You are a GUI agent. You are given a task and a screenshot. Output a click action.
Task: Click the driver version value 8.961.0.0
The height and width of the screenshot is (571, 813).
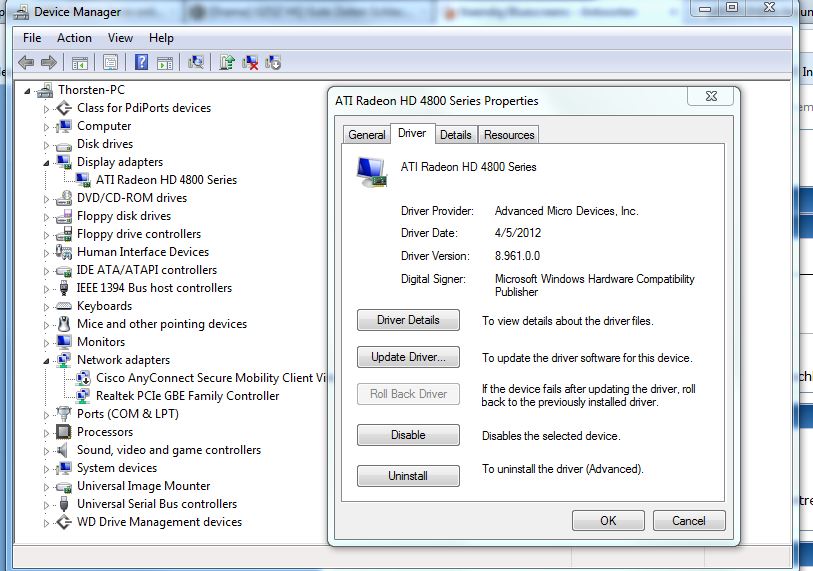(517, 256)
